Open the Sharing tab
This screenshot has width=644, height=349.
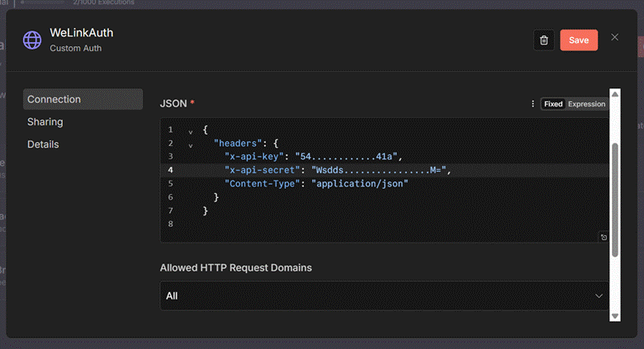click(45, 122)
